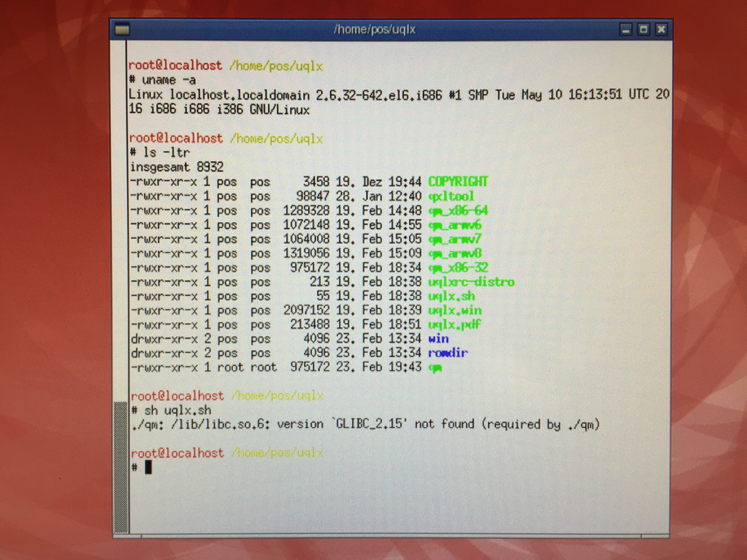747x560 pixels.
Task: Click the file size 1289328
Action: click(306, 211)
